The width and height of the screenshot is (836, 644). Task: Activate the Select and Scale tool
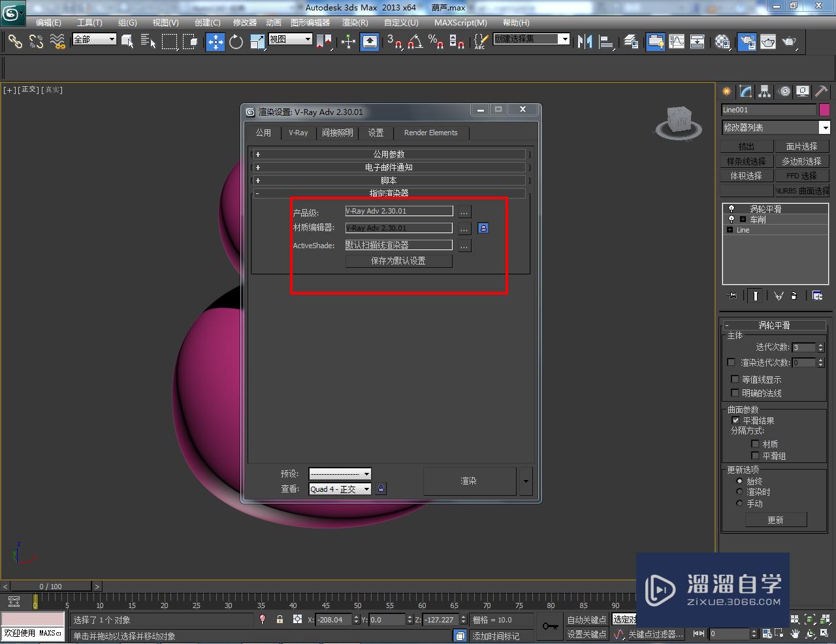click(x=257, y=42)
